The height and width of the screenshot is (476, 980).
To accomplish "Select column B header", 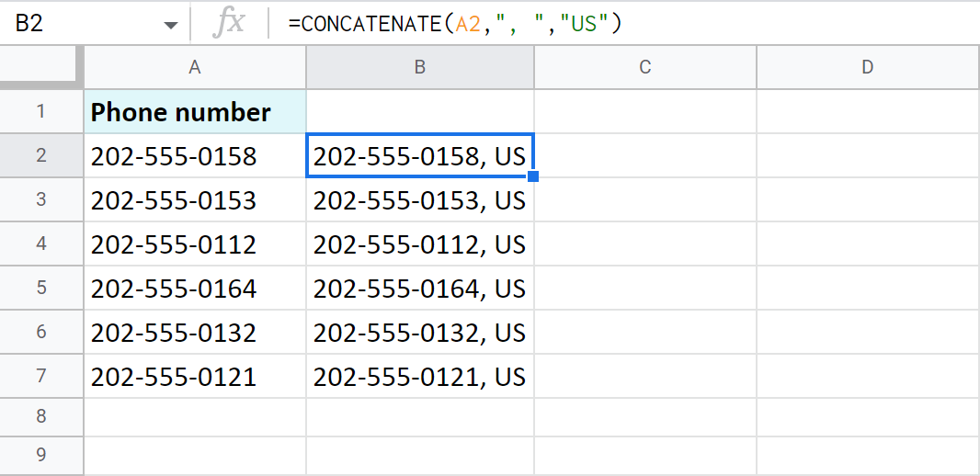I will click(420, 67).
